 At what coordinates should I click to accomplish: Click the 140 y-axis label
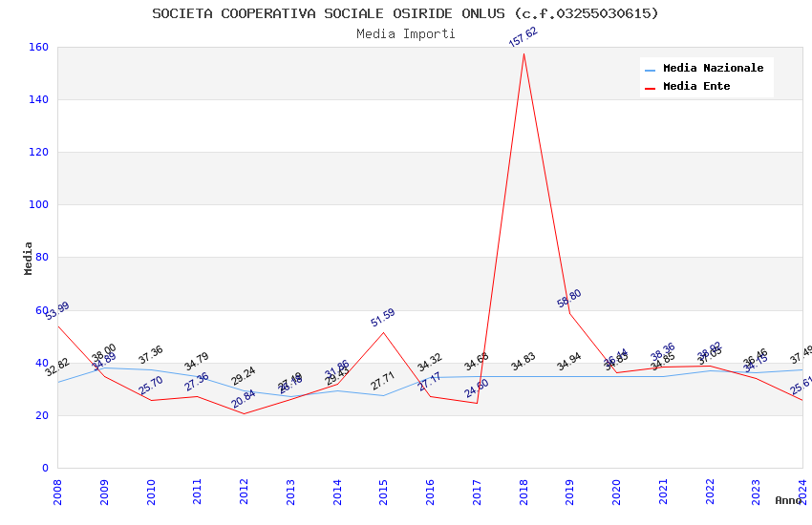point(38,99)
